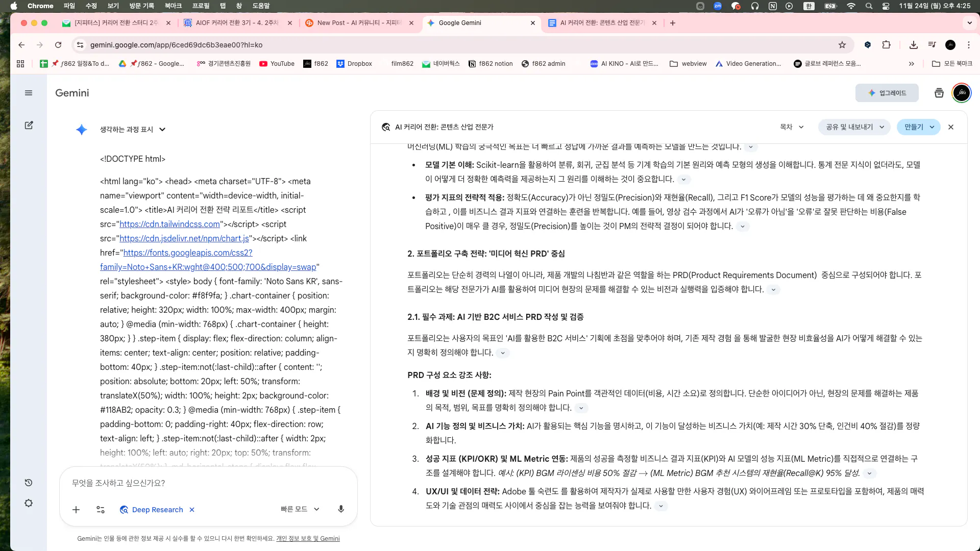Click the Gemini sparkle star icon
980x551 pixels.
(82, 130)
